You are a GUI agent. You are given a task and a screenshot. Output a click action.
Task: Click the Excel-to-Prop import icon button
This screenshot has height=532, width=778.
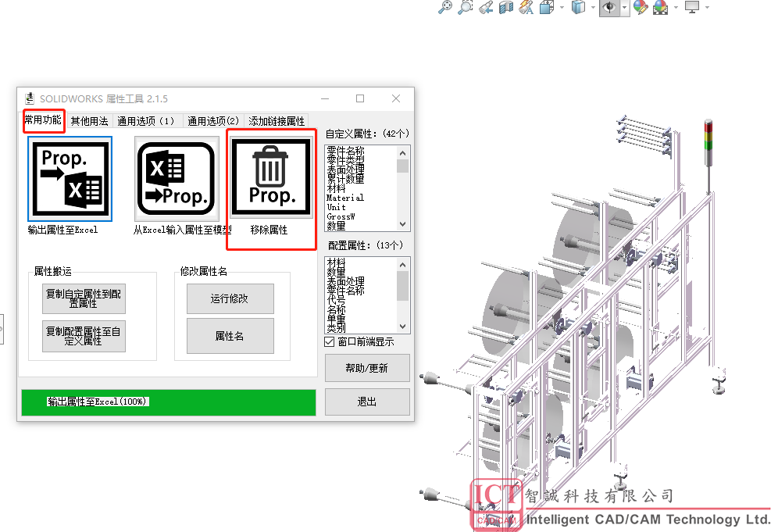[x=176, y=179]
